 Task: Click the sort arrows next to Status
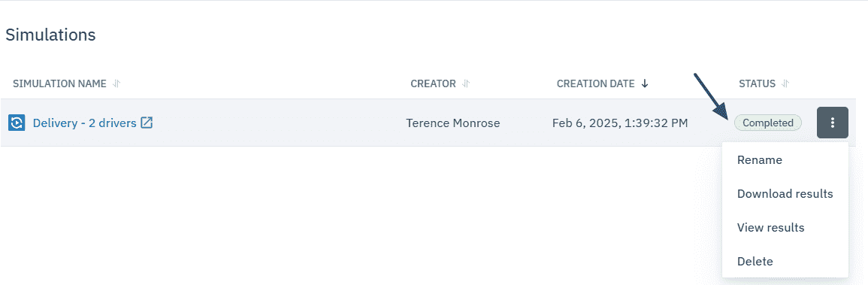coord(785,84)
